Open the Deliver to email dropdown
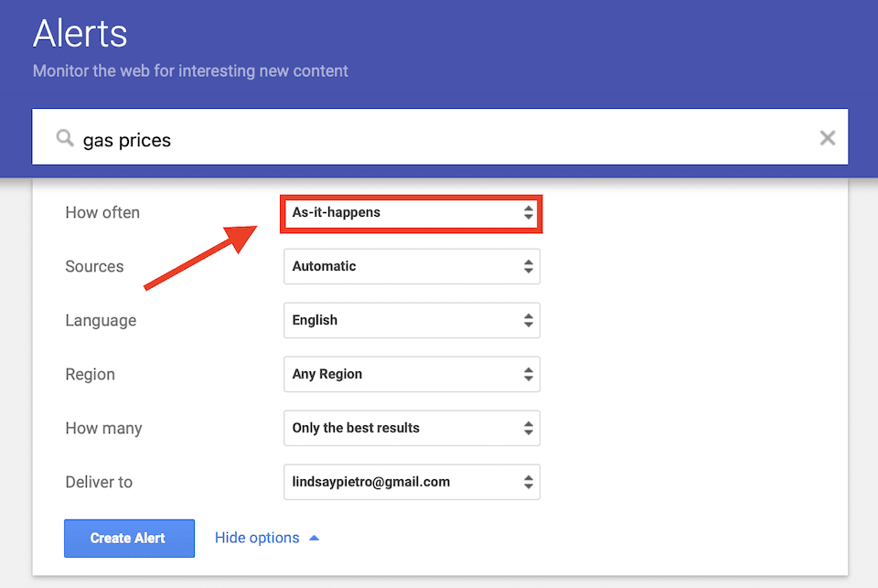The height and width of the screenshot is (588, 878). (x=411, y=483)
